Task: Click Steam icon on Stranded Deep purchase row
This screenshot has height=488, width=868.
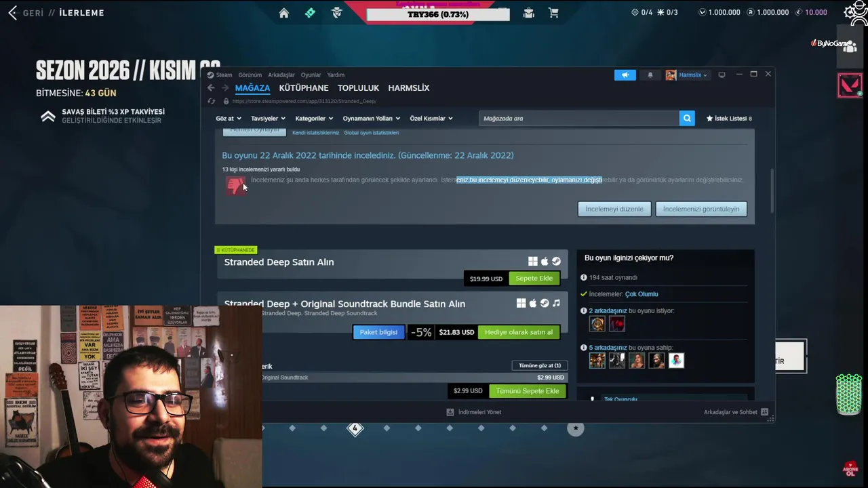Action: tap(556, 262)
